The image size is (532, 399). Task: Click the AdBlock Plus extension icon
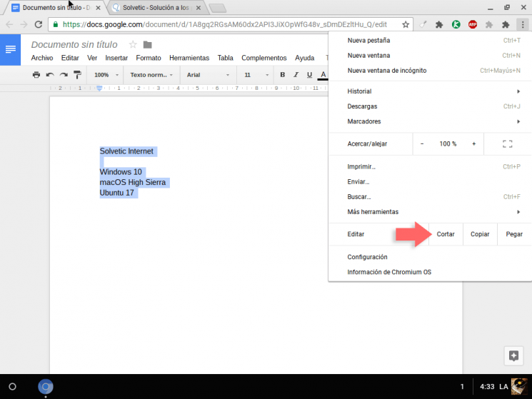coord(472,24)
